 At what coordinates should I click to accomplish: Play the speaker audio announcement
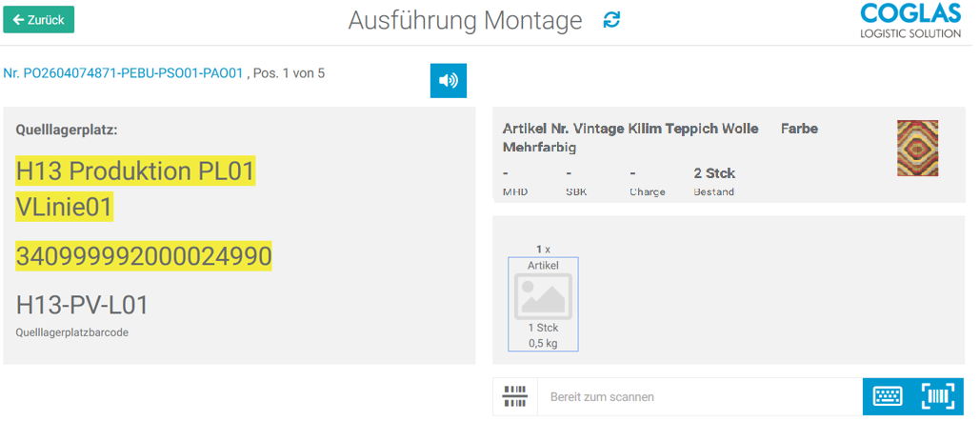[448, 80]
